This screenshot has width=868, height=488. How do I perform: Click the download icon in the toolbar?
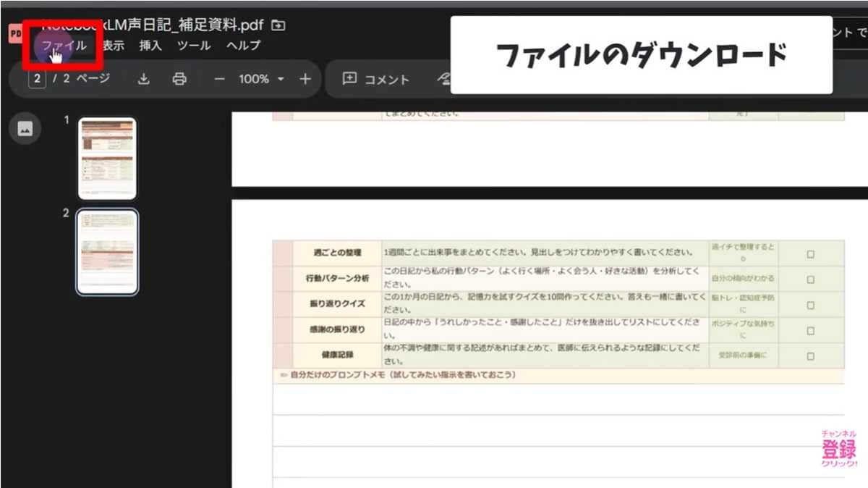click(x=143, y=79)
